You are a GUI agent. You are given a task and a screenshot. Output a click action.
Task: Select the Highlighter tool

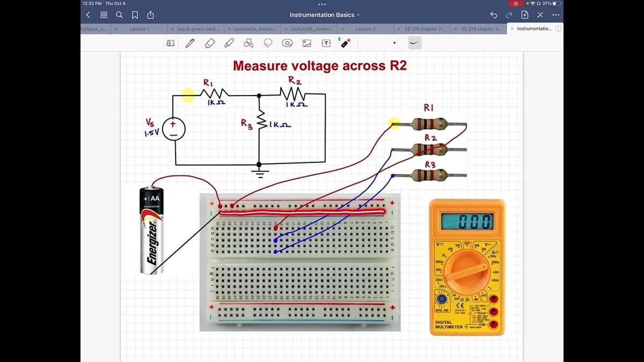[229, 43]
